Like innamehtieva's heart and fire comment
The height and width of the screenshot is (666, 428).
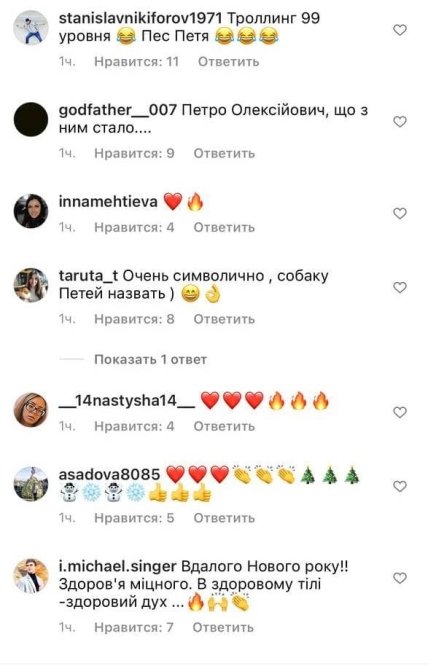(x=400, y=213)
